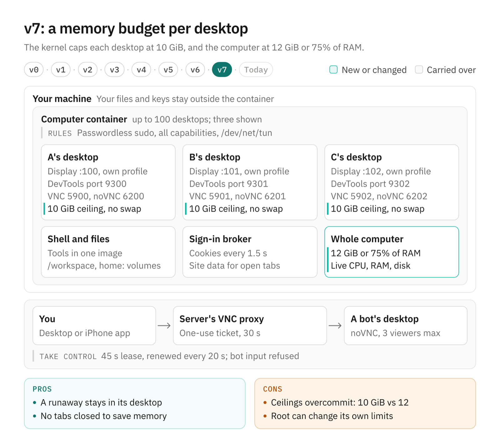This screenshot has width=500, height=448.
Task: Click the CONS heading
Action: [272, 389]
